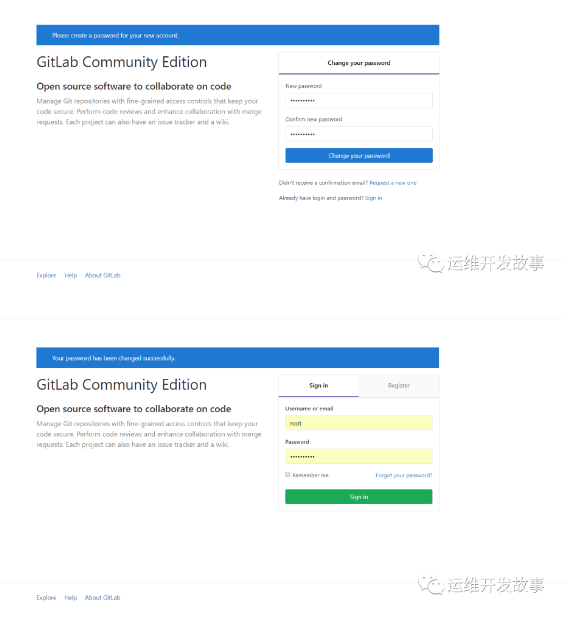Open the Forgot your password link
This screenshot has height=628, width=581.
(404, 475)
